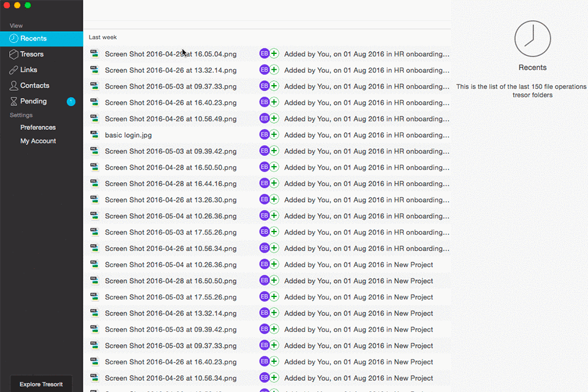Click the Links chain icon in sidebar
588x392 pixels.
point(13,70)
